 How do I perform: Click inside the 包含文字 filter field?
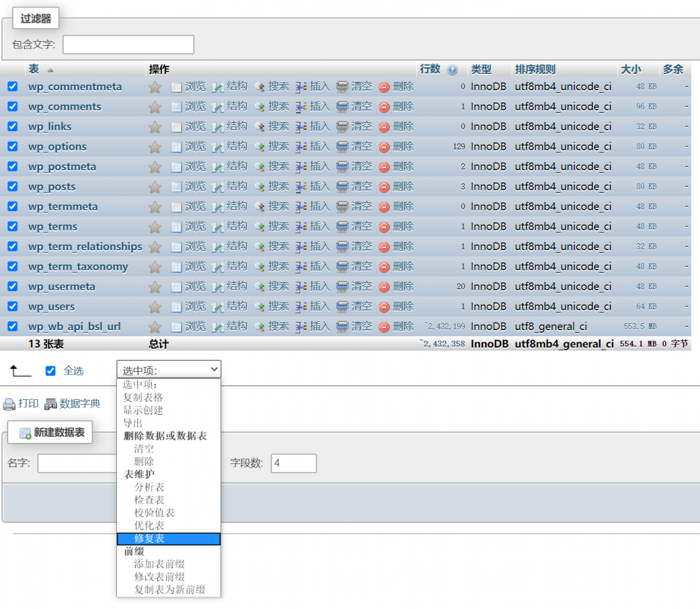tap(126, 44)
